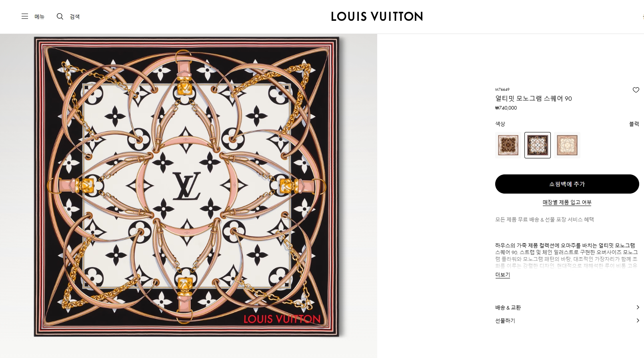Select the beige scarf color swatch
644x358 pixels.
(567, 145)
